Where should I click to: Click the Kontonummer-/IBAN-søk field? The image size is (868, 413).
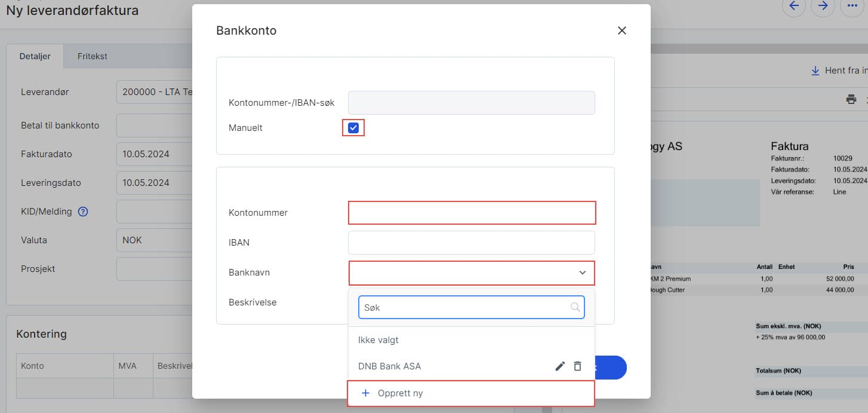pyautogui.click(x=472, y=103)
